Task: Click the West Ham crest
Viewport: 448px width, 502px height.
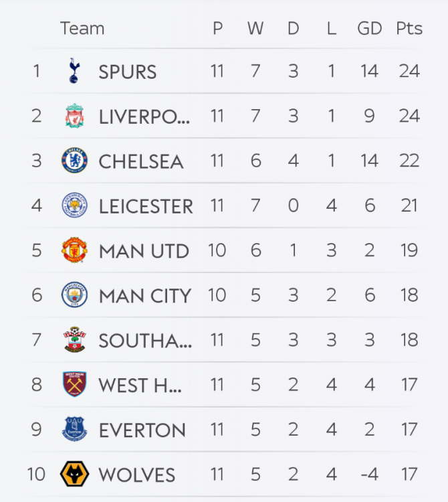Action: (74, 385)
